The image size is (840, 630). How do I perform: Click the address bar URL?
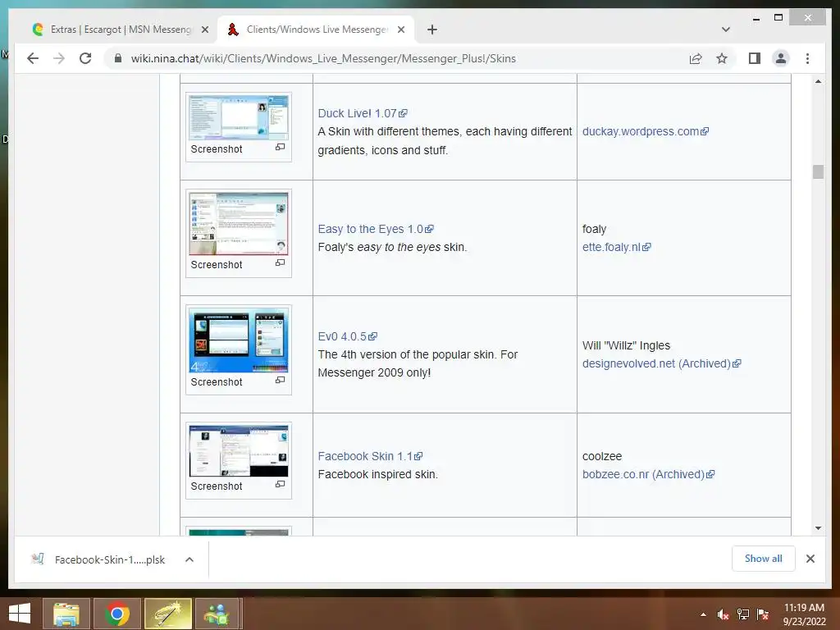[323, 58]
